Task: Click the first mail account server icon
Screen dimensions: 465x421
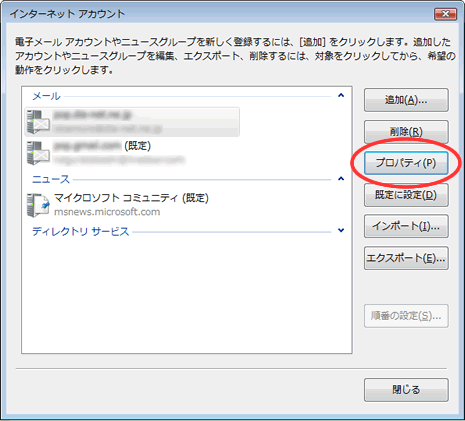Action: (x=38, y=122)
